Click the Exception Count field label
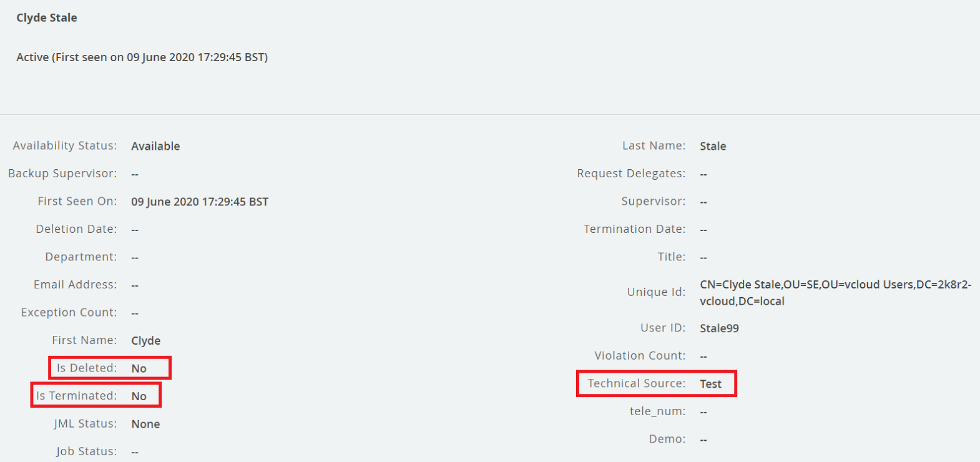Screen dimensions: 980x462 pos(69,312)
